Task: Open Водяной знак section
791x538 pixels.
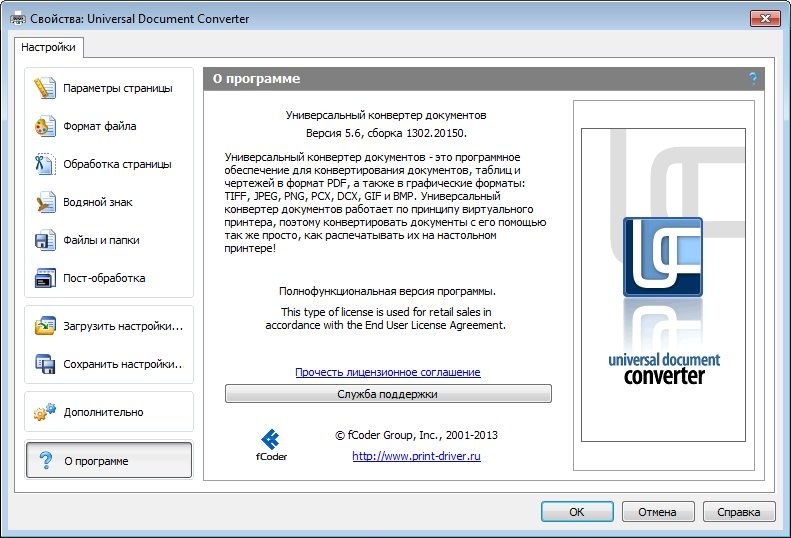Action: (x=109, y=202)
